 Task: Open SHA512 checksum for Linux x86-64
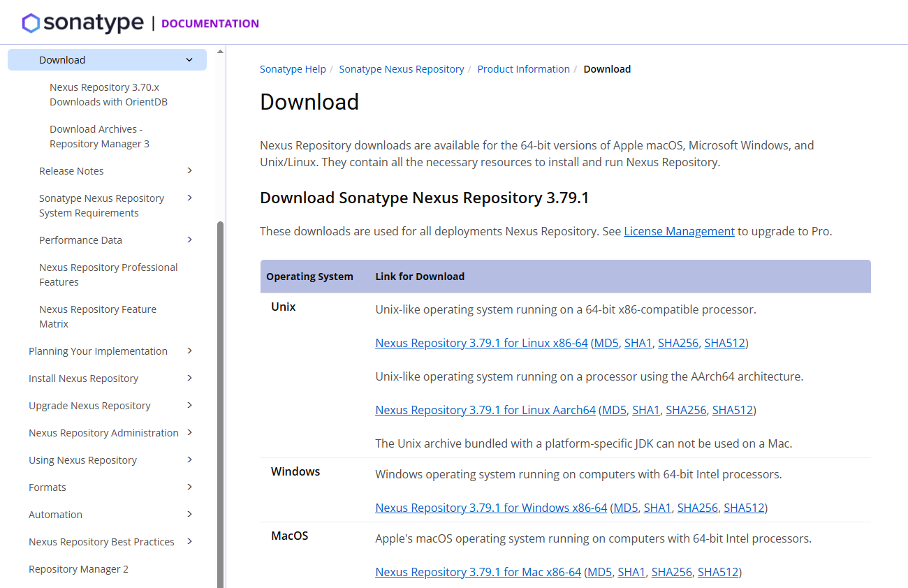click(724, 343)
